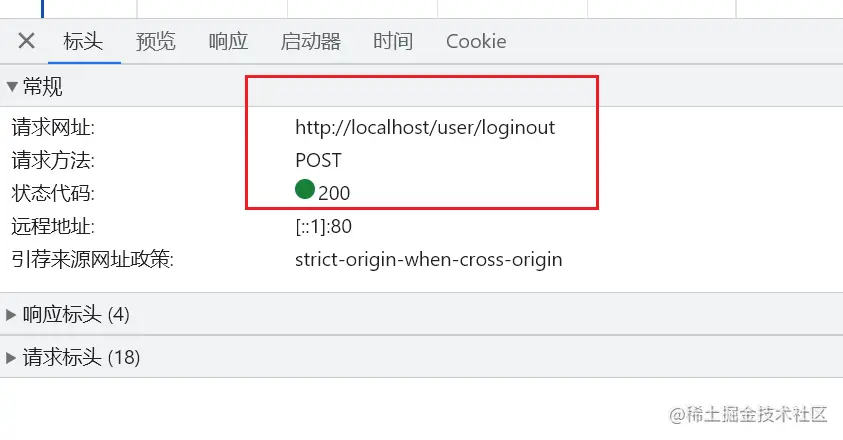Click the 状态代码 label

(x=53, y=194)
